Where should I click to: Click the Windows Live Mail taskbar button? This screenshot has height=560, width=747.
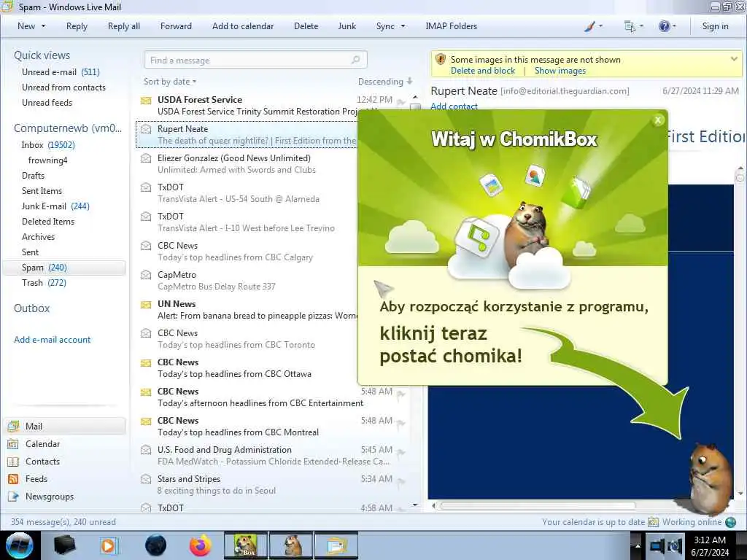pos(336,545)
